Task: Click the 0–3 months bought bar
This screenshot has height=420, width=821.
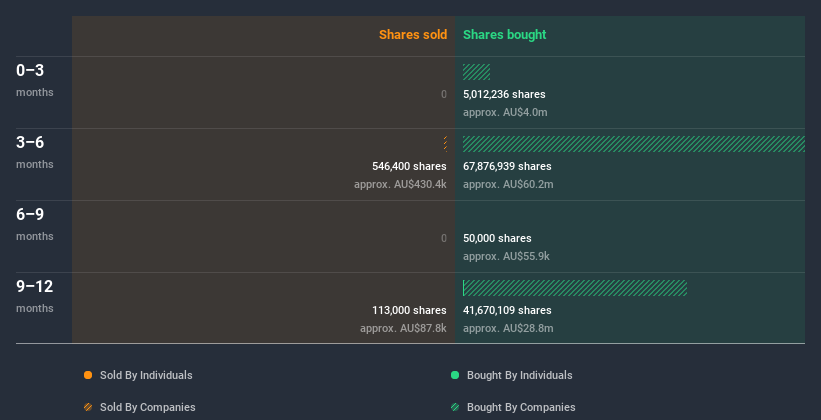Action: 476,72
